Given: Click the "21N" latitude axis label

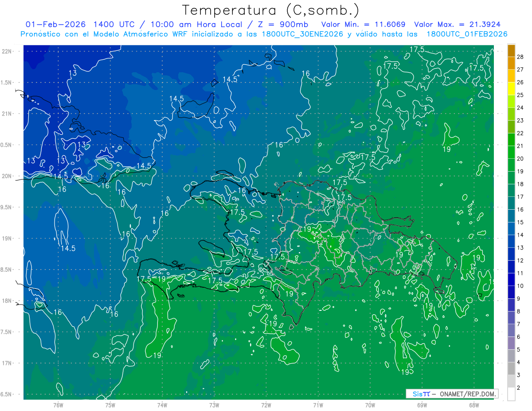Looking at the screenshot, I should tap(7, 114).
